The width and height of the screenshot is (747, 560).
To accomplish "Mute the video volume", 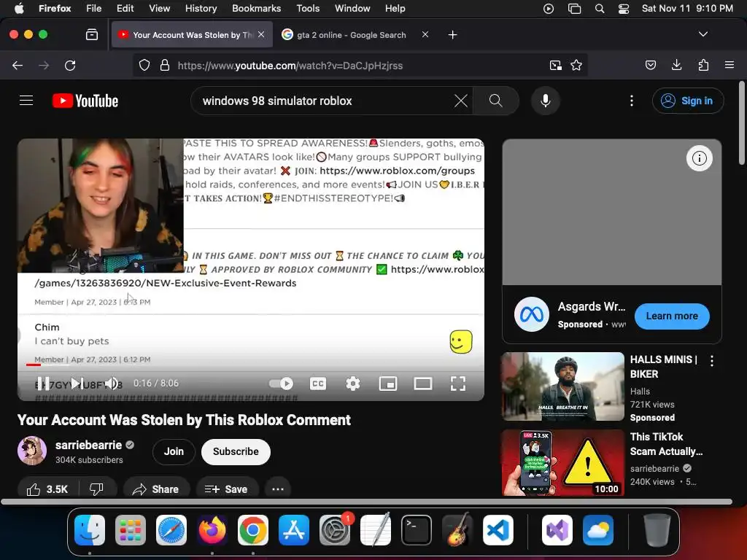I will [x=112, y=384].
